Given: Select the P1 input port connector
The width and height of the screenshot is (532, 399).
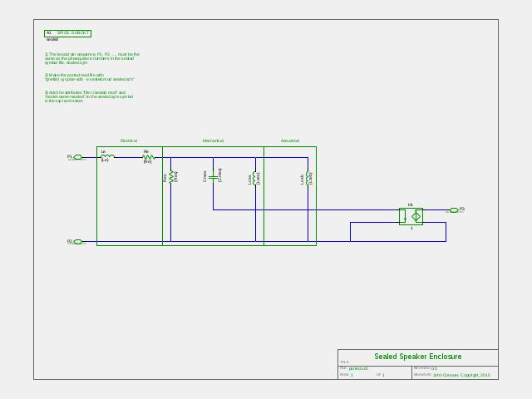Looking at the screenshot, I should coord(77,157).
